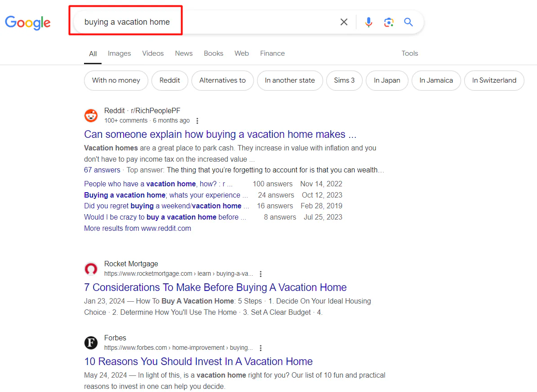
Task: Open 'Buying a vacation home; whats your experience' link
Action: [x=166, y=195]
